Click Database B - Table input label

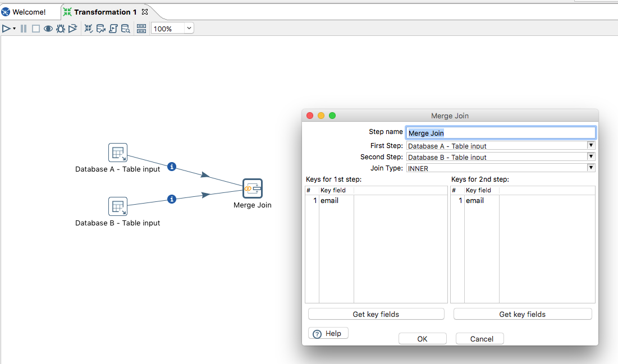click(117, 223)
